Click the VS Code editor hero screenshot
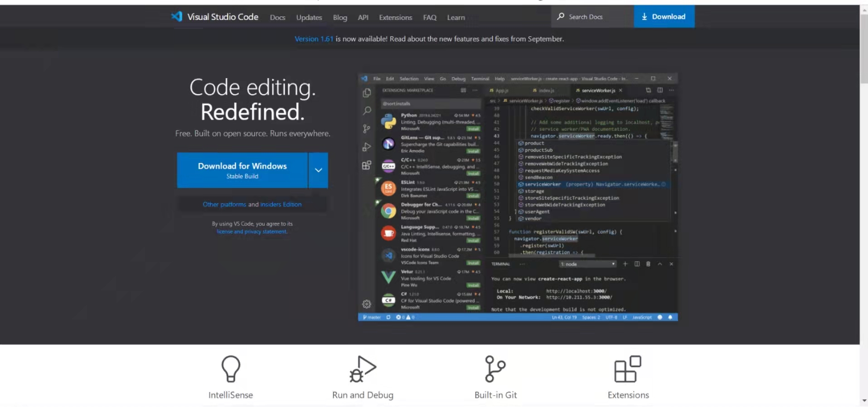868x407 pixels. coord(518,197)
